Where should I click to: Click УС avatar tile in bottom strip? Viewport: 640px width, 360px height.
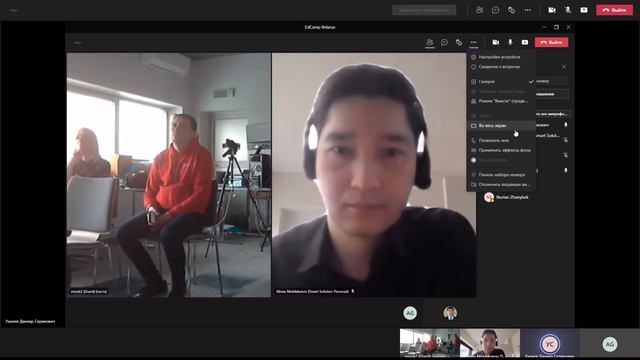[549, 343]
